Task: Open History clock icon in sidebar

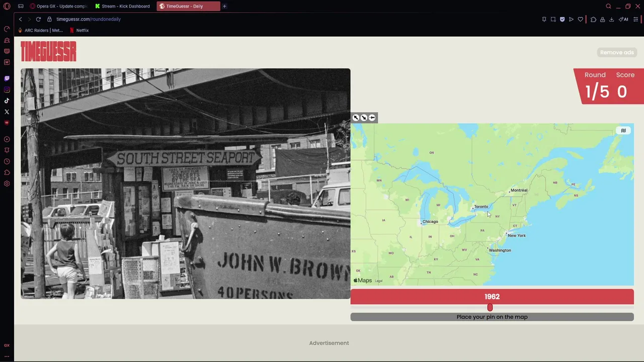Action: coord(7,161)
